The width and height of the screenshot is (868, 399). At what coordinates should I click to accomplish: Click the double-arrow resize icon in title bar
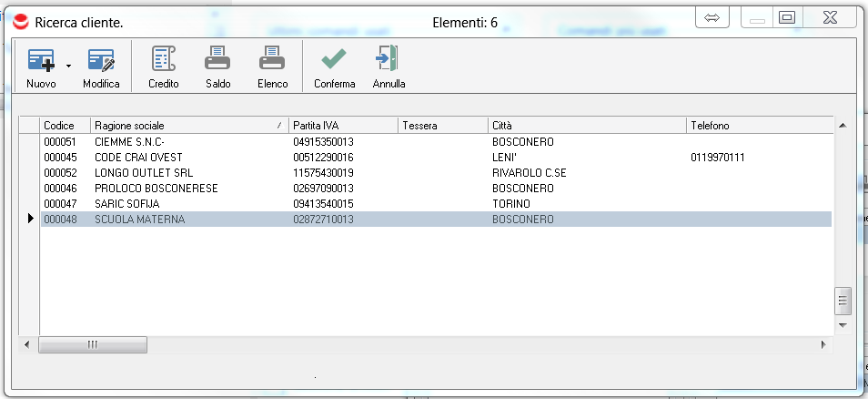[x=712, y=17]
